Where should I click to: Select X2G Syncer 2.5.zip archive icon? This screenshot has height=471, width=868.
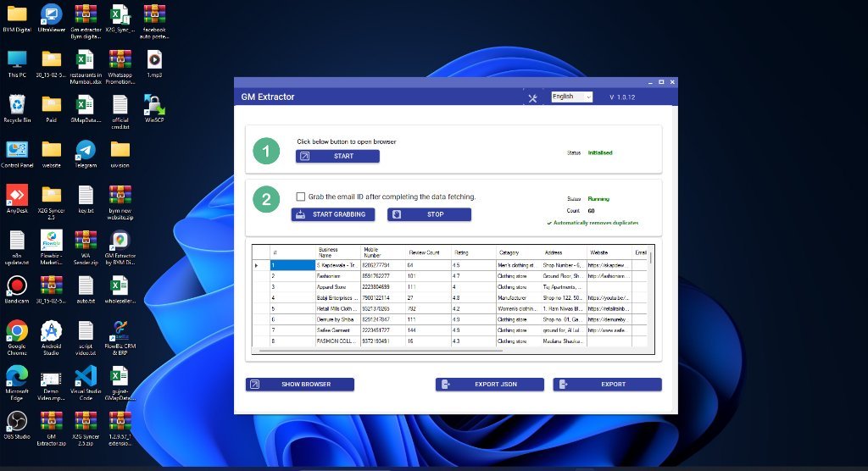pyautogui.click(x=86, y=429)
